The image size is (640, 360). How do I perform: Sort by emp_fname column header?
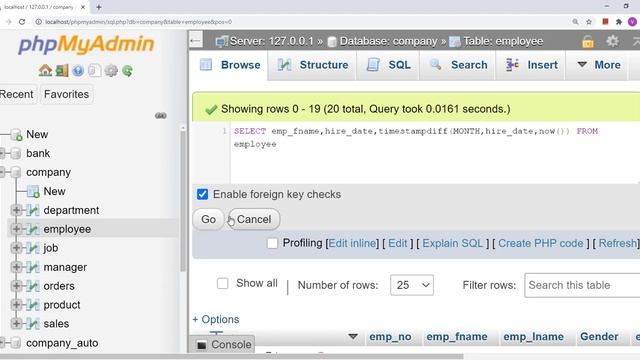[457, 337]
